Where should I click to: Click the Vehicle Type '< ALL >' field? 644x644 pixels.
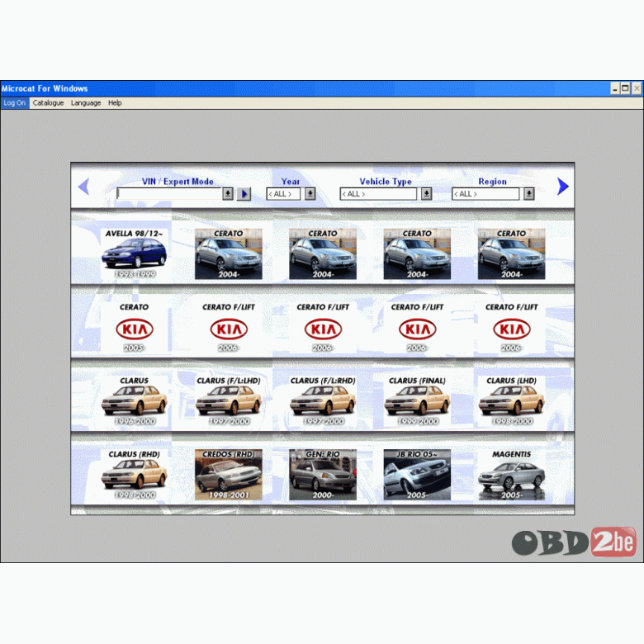click(378, 194)
